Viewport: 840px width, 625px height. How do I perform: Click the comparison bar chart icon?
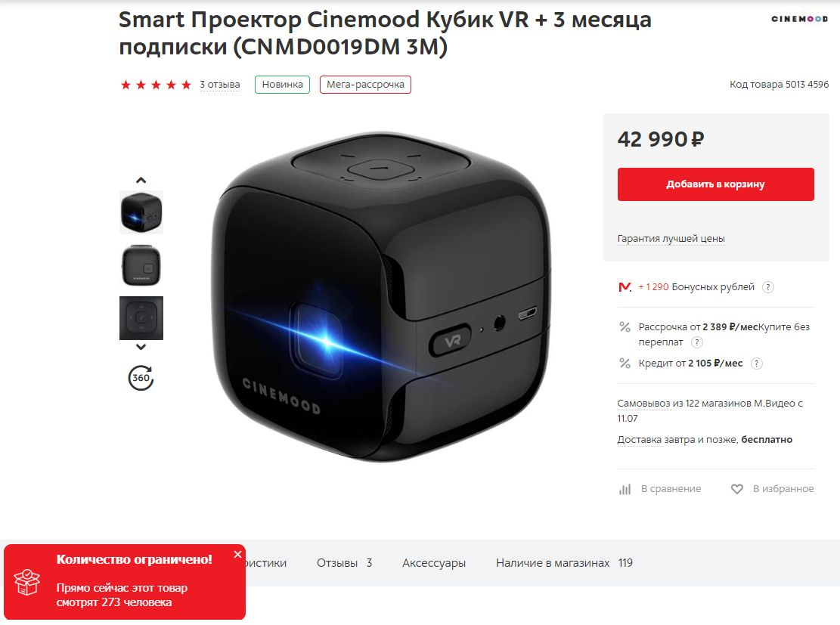[x=625, y=489]
